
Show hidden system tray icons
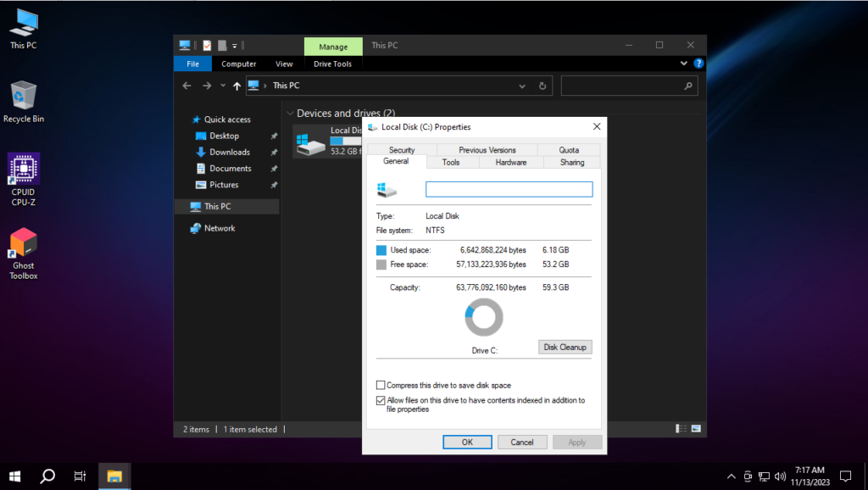[732, 476]
